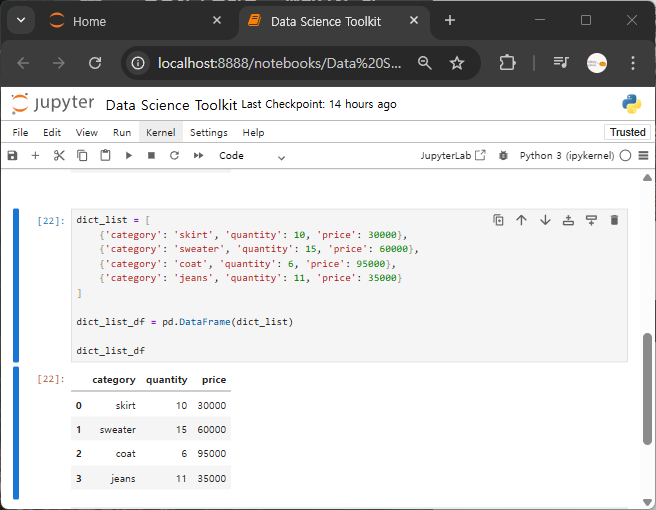Select the 'price' column header in output
This screenshot has height=510, width=656.
pos(214,379)
